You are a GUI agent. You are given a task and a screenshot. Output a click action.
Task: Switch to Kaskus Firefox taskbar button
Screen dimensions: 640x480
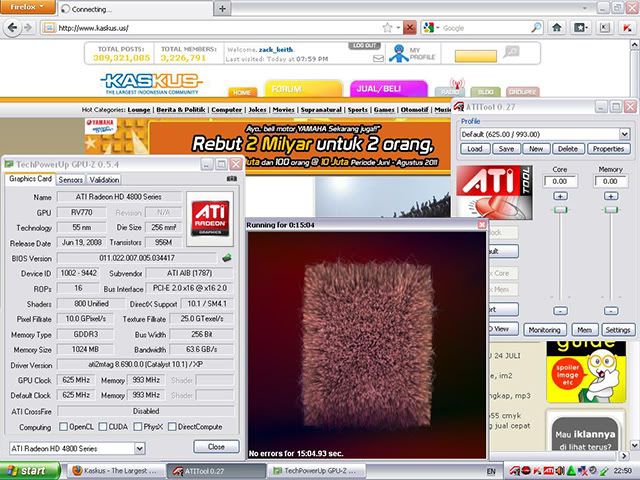point(116,471)
